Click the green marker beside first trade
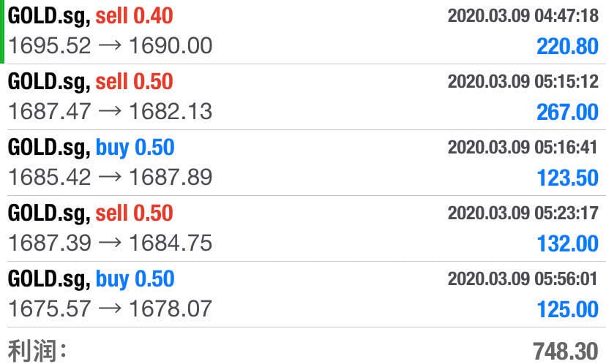This screenshot has width=606, height=364. [x=2, y=31]
